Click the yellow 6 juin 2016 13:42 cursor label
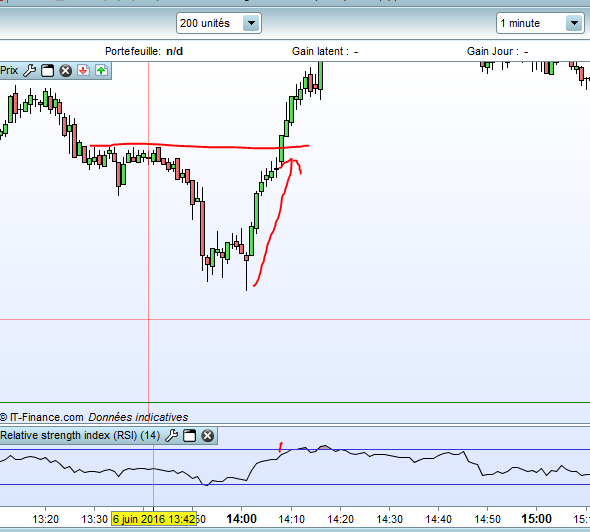 [x=154, y=519]
